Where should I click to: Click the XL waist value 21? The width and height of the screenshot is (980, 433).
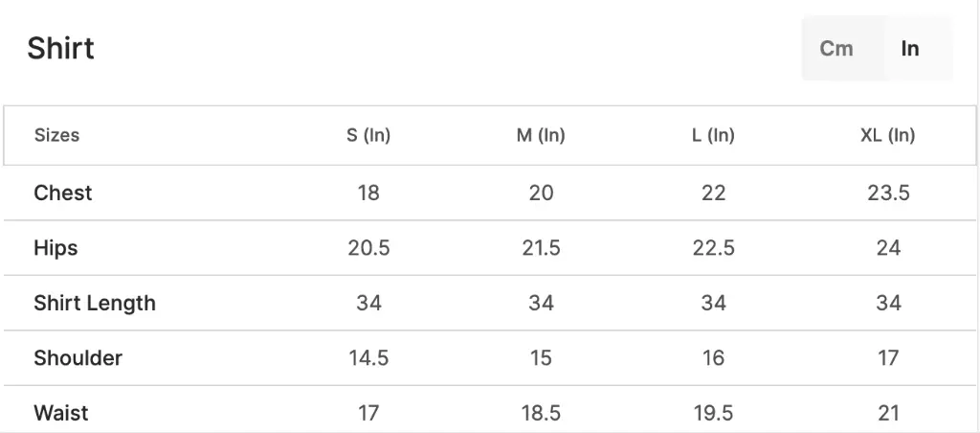[888, 413]
